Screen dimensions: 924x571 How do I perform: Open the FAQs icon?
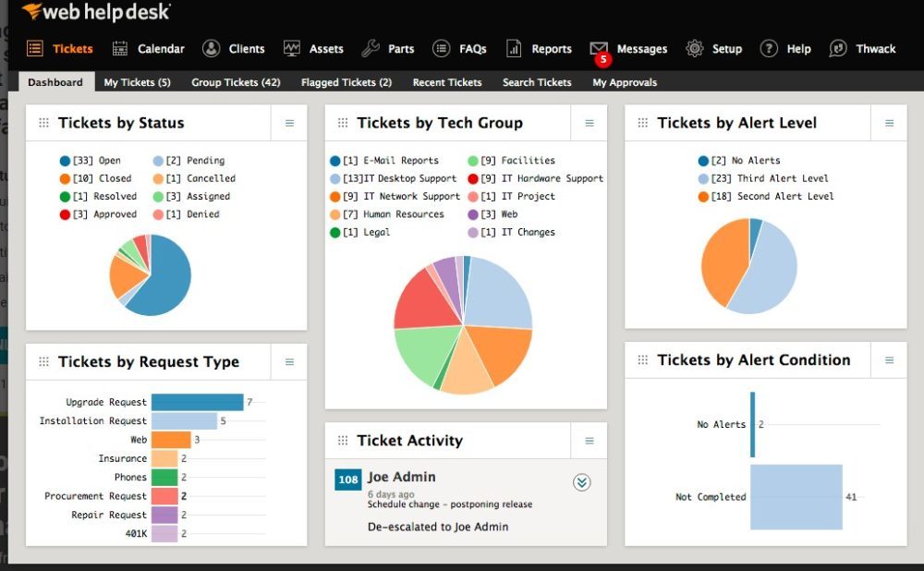[442, 49]
